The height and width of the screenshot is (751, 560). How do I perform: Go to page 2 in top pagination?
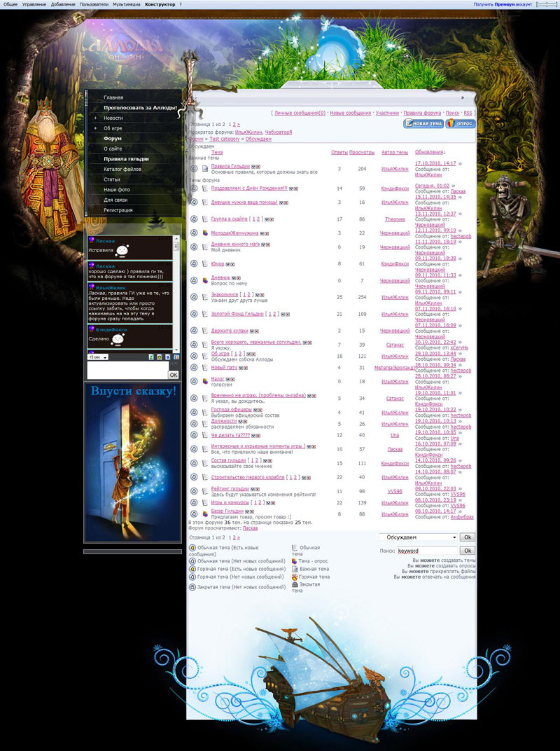coord(234,125)
